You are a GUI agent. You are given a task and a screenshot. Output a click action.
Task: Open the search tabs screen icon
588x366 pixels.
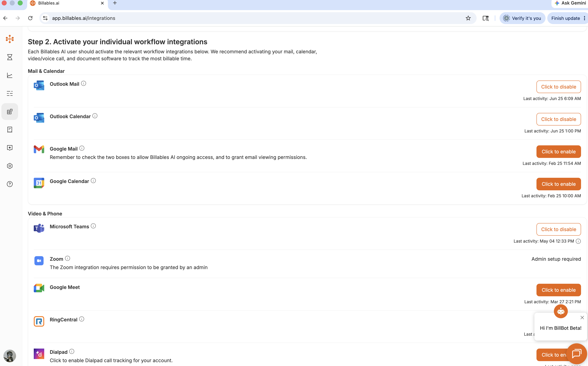point(485,18)
